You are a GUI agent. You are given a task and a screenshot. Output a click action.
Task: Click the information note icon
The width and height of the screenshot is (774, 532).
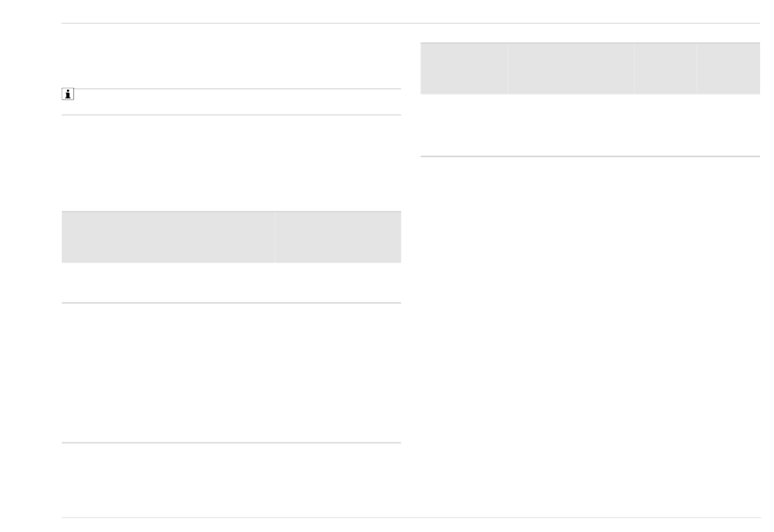pos(68,94)
